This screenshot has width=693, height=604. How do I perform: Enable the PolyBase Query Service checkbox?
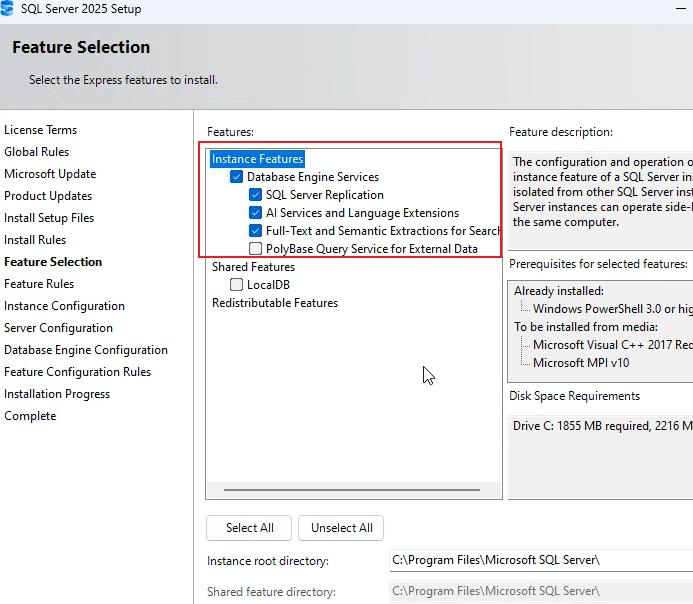click(x=256, y=249)
